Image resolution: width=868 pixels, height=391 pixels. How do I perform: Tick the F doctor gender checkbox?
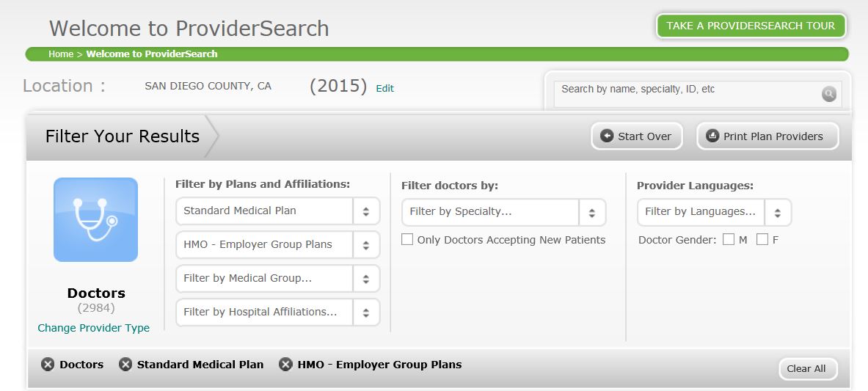[x=762, y=239]
